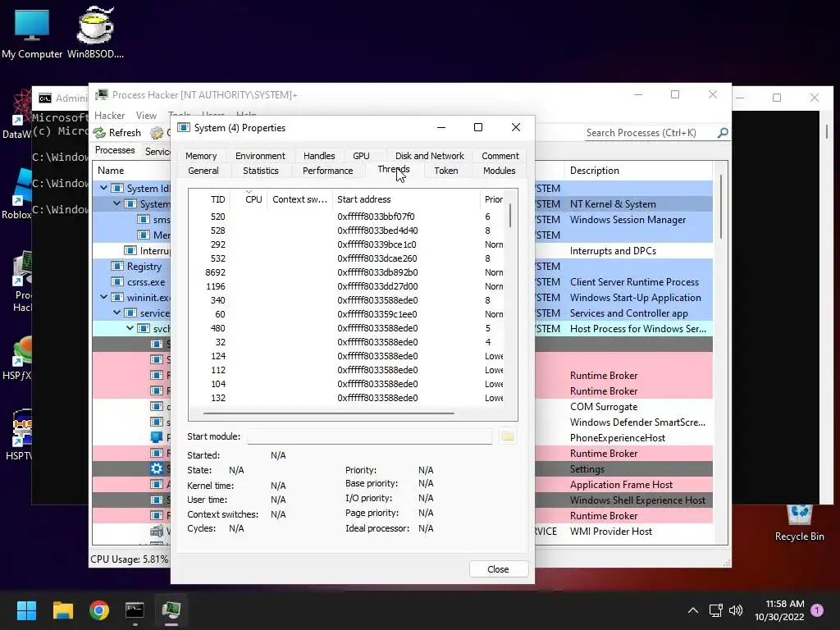Switch to the General tab
Image resolution: width=840 pixels, height=630 pixels.
click(x=203, y=171)
